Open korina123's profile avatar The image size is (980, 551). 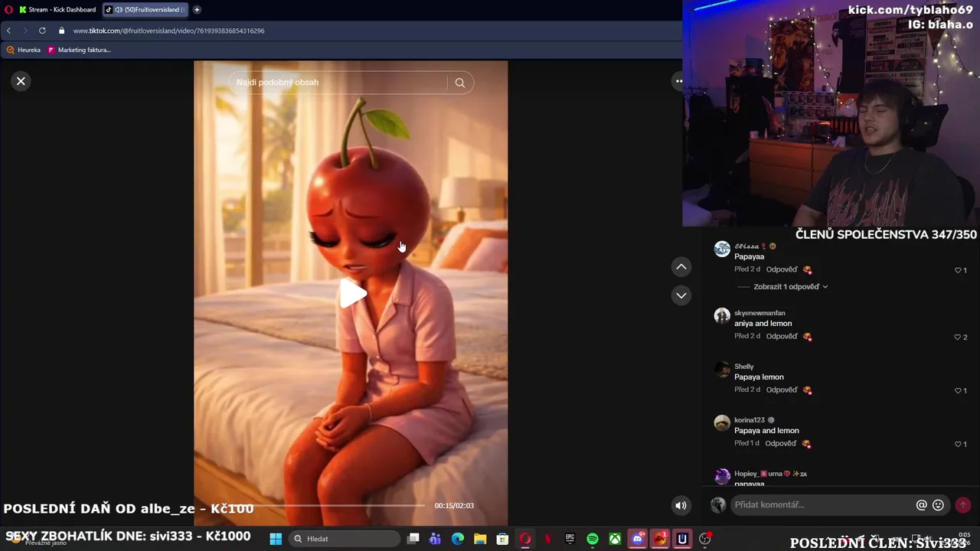click(722, 422)
